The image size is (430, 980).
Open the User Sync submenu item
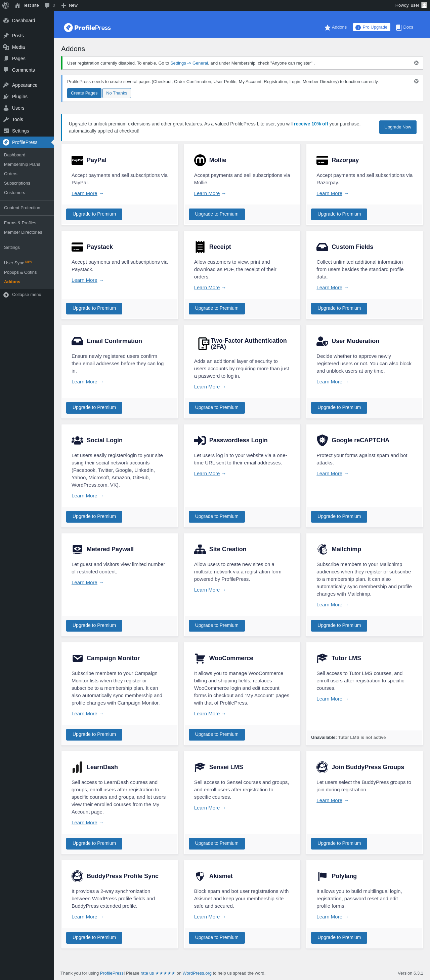click(x=18, y=263)
